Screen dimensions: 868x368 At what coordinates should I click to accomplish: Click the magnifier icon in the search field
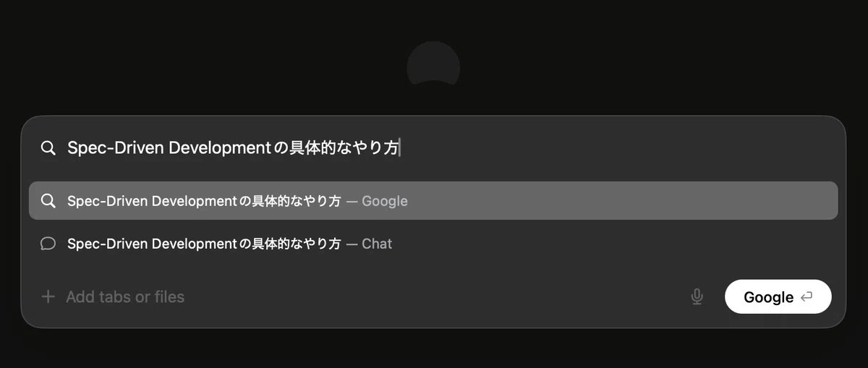coord(48,148)
